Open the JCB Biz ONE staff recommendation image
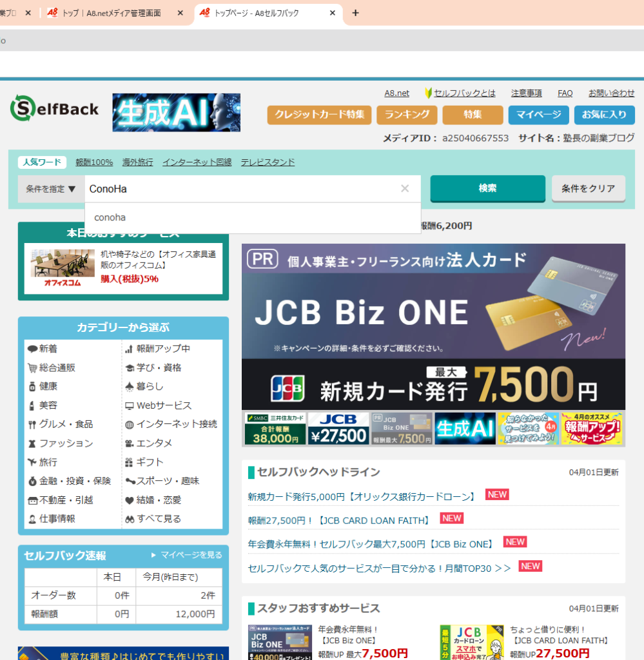The image size is (644, 660). [x=280, y=643]
